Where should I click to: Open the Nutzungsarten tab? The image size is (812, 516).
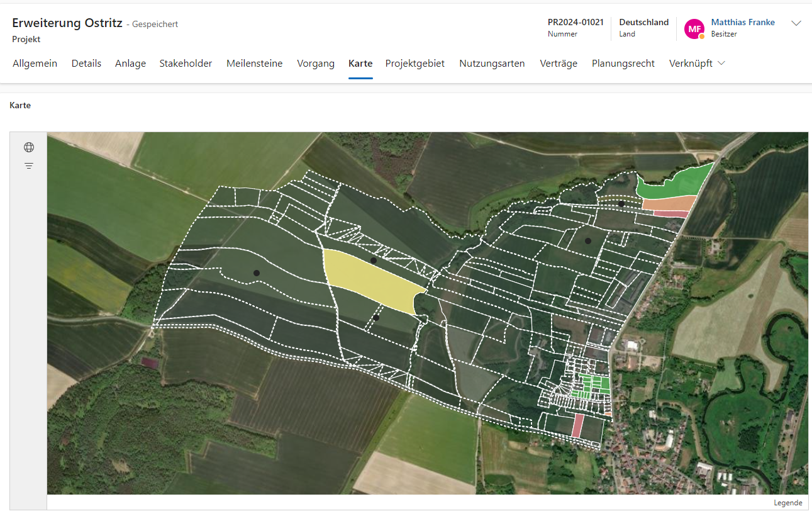492,64
